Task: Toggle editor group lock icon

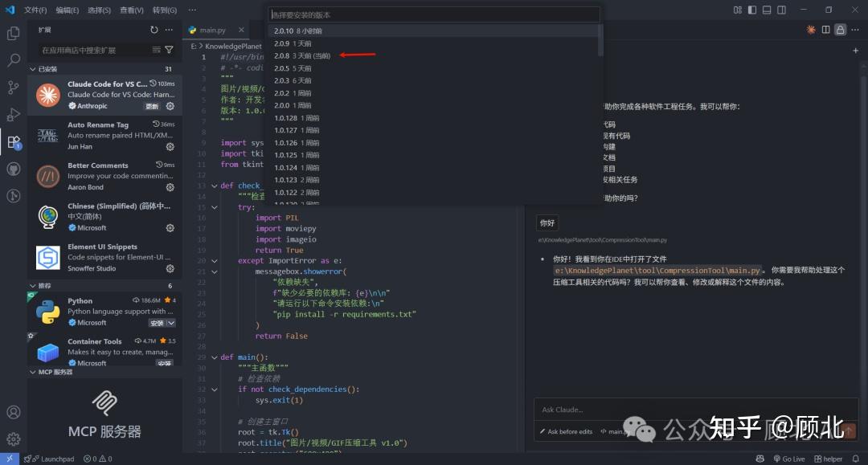Action: 841,30
